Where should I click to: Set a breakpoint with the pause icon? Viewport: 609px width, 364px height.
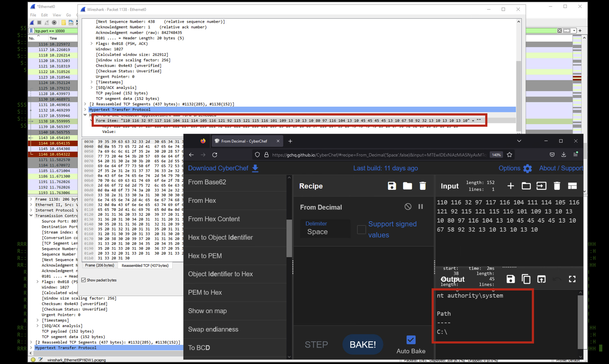420,206
